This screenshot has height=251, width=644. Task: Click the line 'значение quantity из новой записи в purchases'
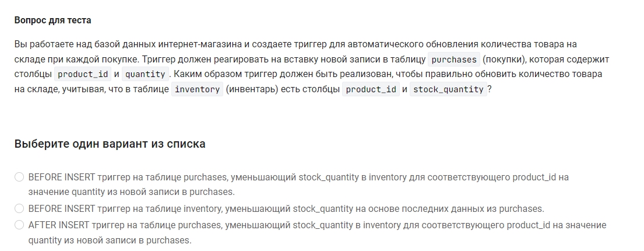point(132,192)
